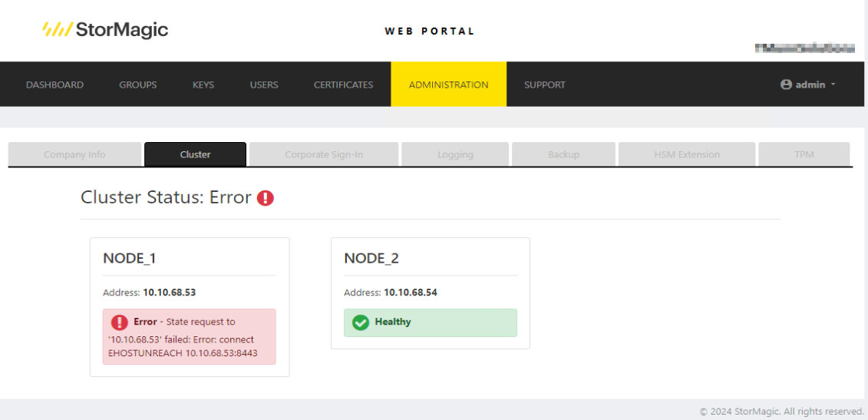The image size is (868, 420).
Task: Open the Groups menu
Action: click(x=138, y=84)
